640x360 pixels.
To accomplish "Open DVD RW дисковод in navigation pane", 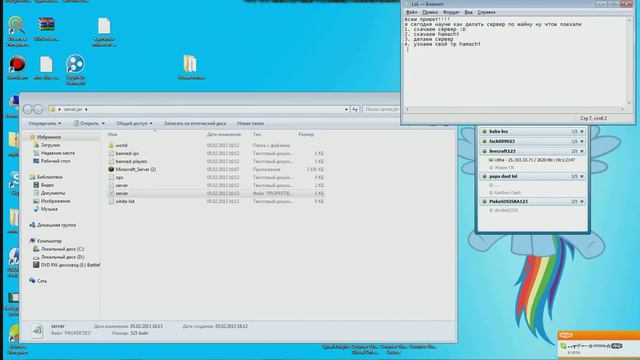I will 70,265.
